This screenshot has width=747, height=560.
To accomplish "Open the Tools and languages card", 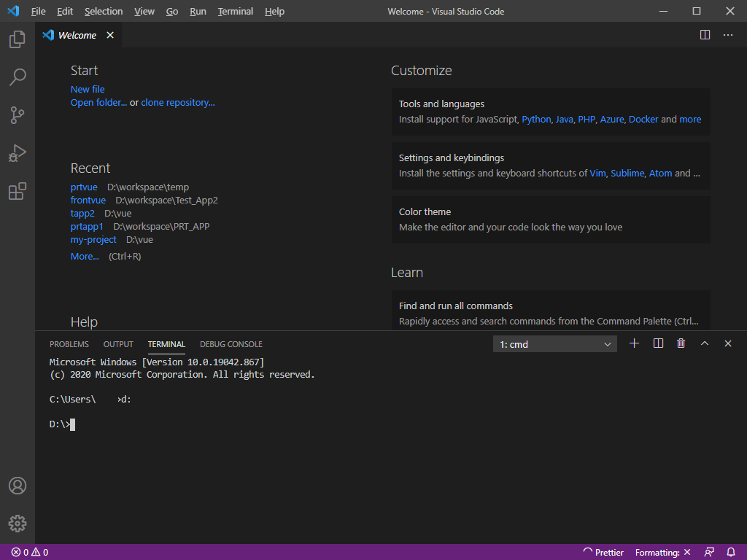I will [x=551, y=112].
